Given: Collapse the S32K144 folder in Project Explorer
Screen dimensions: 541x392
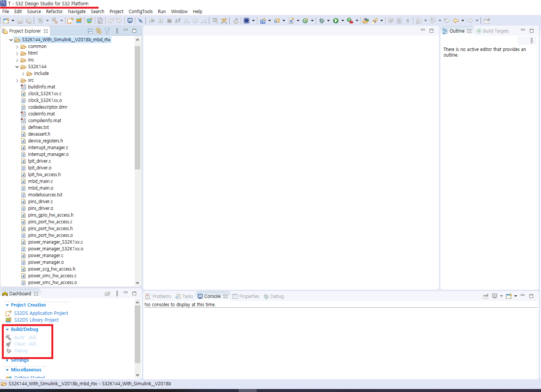Looking at the screenshot, I should pos(17,66).
